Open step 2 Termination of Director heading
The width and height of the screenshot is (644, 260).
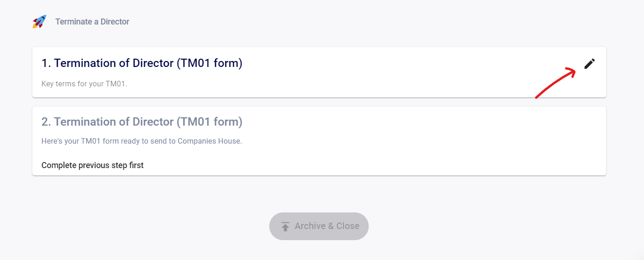point(142,122)
